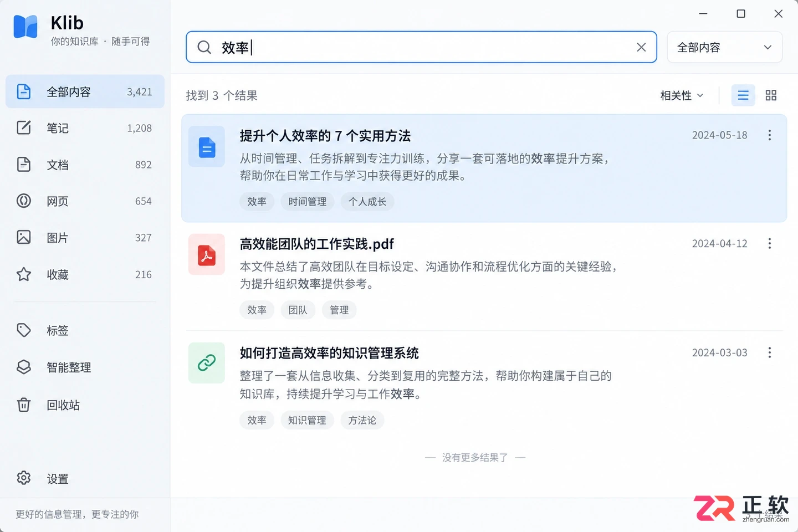
Task: Click the green link icon of the third result
Action: point(207,363)
